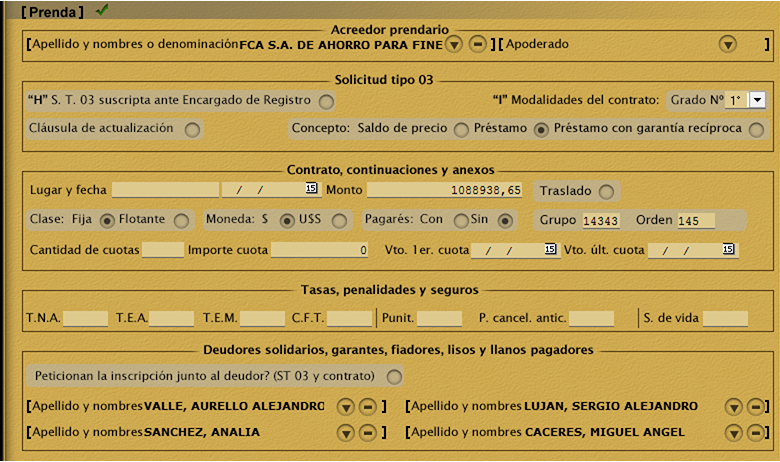Select Clase Flotante
780x462 pixels.
pyautogui.click(x=181, y=221)
